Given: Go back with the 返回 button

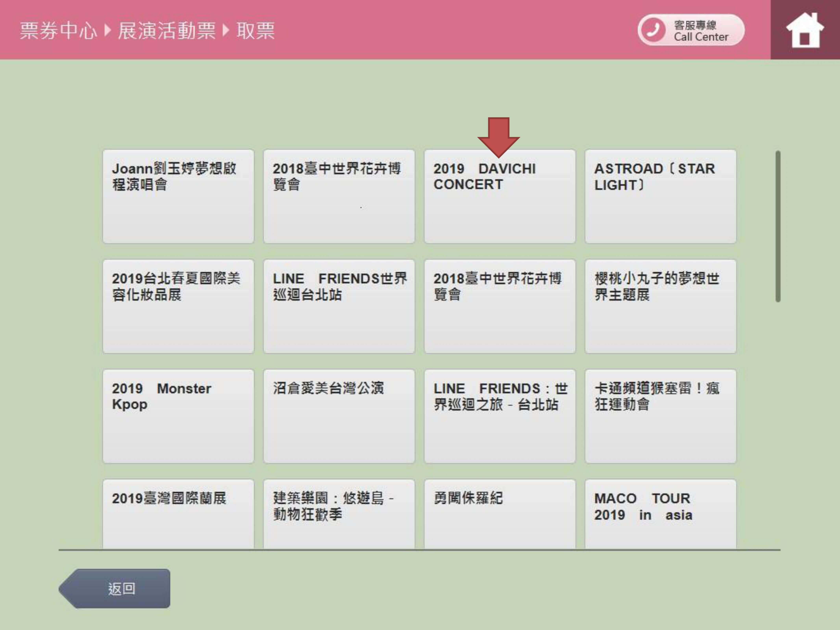Looking at the screenshot, I should (114, 588).
